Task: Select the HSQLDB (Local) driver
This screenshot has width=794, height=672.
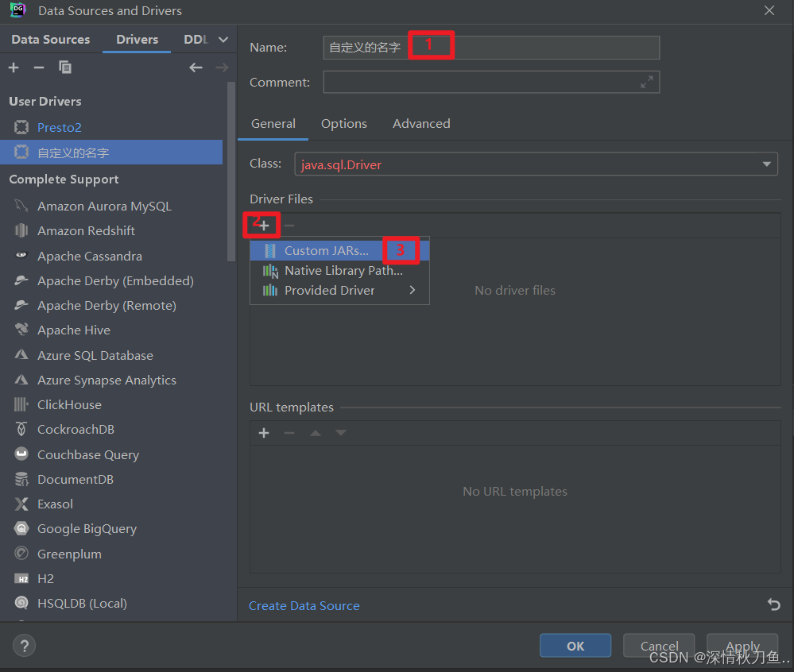Action: pyautogui.click(x=111, y=603)
